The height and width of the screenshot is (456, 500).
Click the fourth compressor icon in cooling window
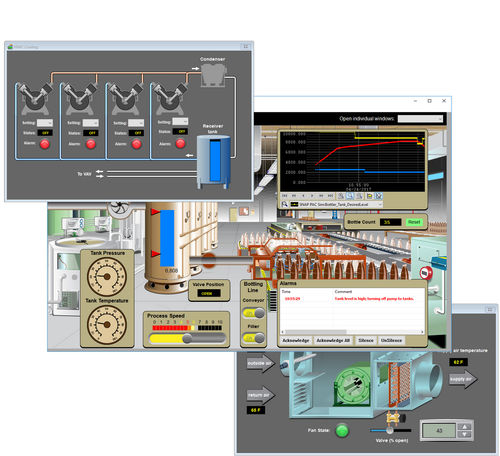[x=170, y=99]
